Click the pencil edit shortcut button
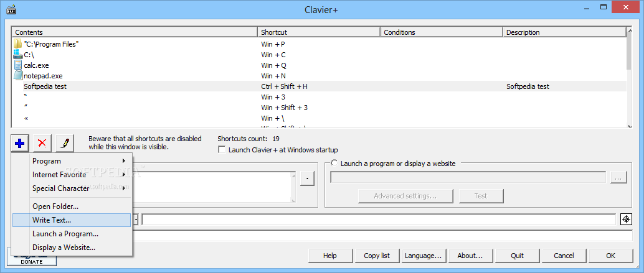Screen dimensions: 644x273 coord(65,143)
